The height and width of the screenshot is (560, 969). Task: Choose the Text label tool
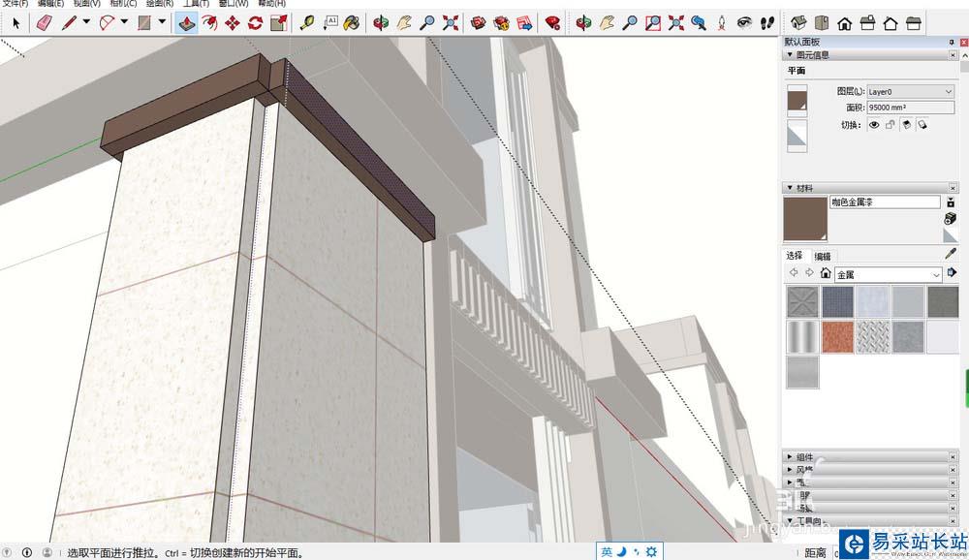click(329, 23)
